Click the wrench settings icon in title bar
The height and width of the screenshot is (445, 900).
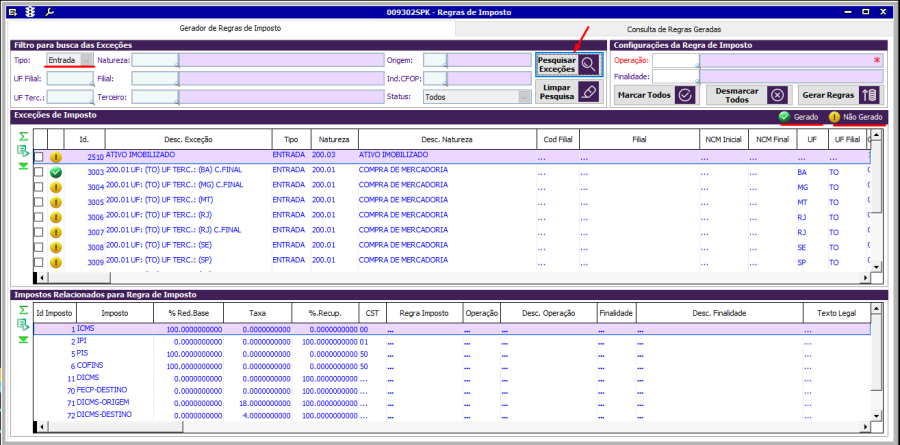[50, 11]
